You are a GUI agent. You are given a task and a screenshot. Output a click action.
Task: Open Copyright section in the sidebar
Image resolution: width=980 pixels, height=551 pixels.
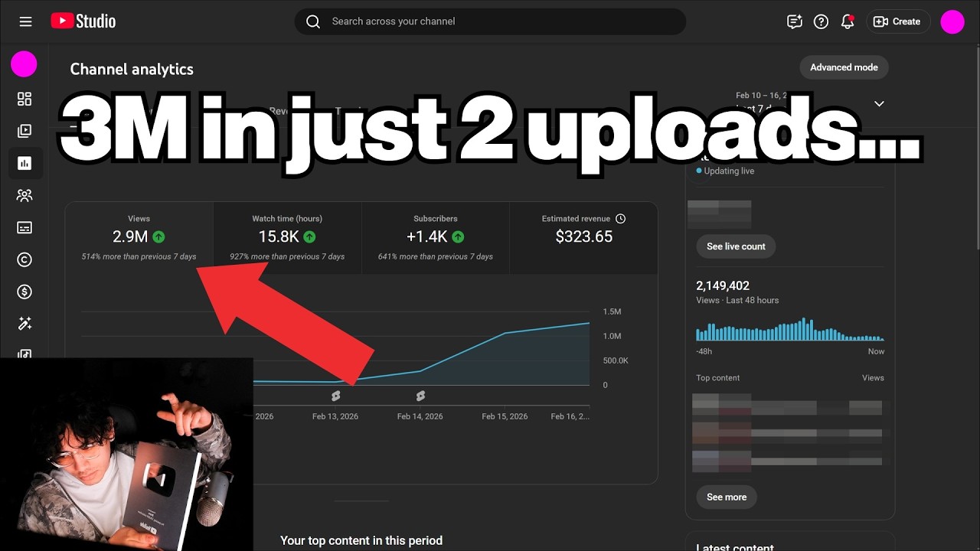(x=24, y=259)
